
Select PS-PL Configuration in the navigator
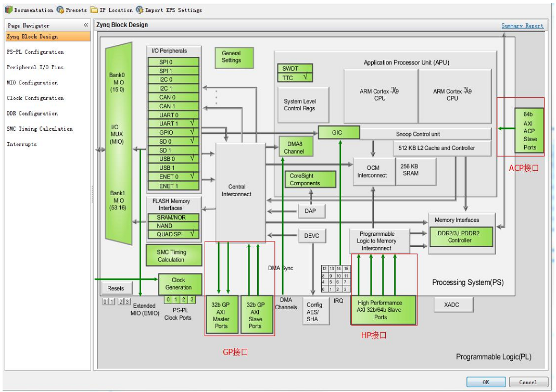point(35,52)
